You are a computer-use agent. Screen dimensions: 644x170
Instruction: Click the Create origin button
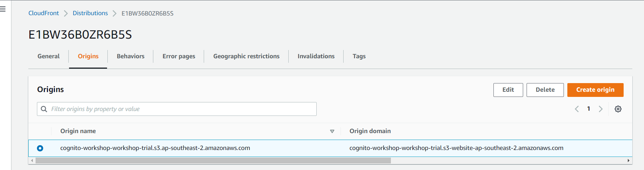click(595, 90)
